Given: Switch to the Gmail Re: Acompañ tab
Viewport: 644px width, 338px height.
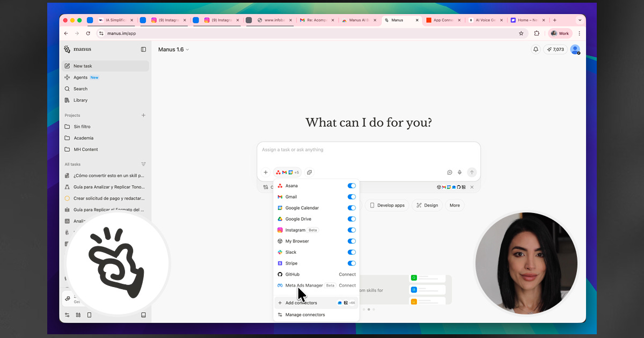Looking at the screenshot, I should 318,20.
